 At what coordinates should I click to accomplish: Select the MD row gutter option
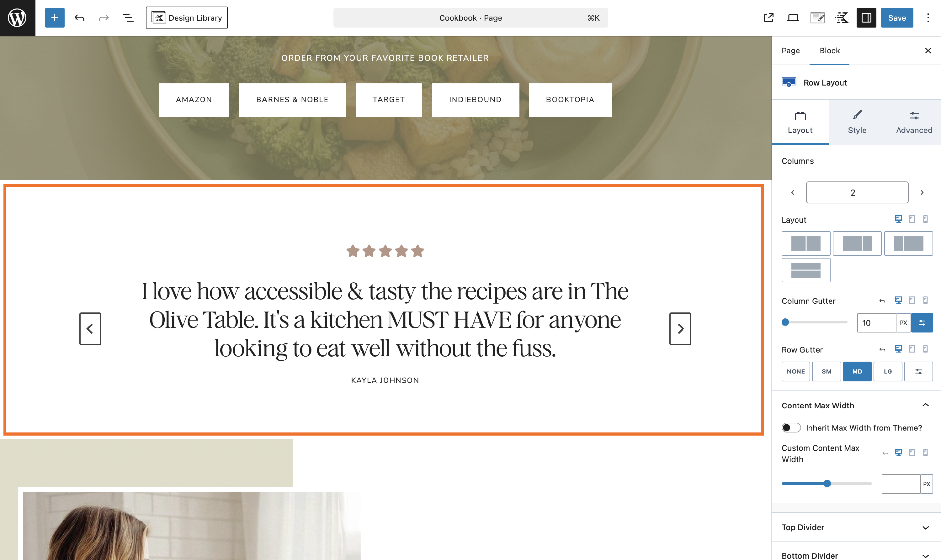pos(857,371)
